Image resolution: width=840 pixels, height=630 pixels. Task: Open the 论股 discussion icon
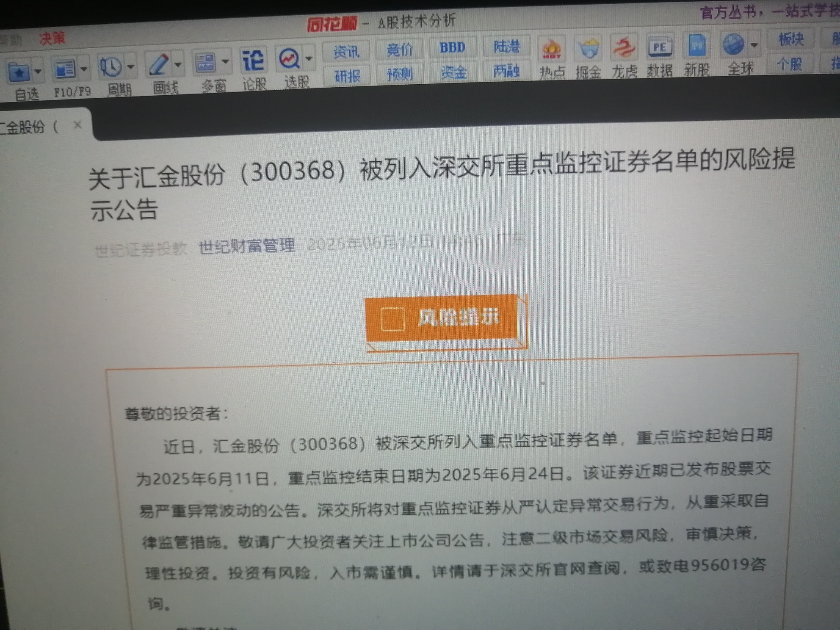[x=253, y=60]
